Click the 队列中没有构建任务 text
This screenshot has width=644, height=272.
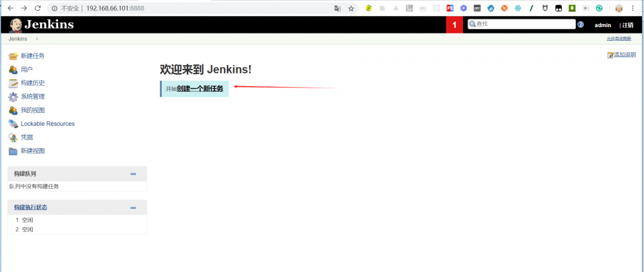pyautogui.click(x=35, y=186)
